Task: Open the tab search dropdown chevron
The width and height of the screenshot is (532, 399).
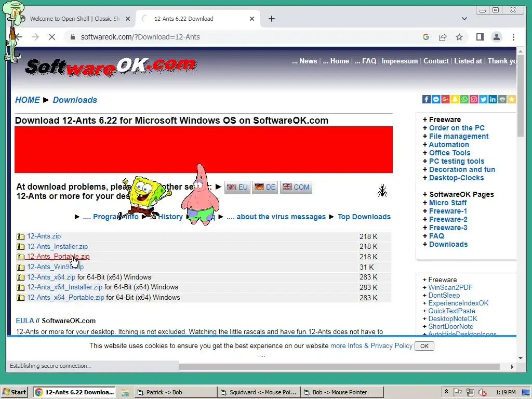Action: [464, 19]
